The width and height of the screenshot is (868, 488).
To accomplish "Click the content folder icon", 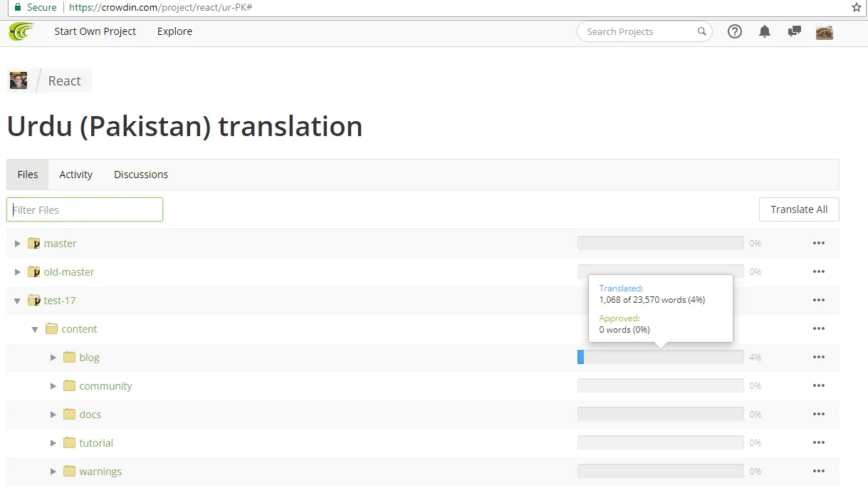I will [x=51, y=328].
